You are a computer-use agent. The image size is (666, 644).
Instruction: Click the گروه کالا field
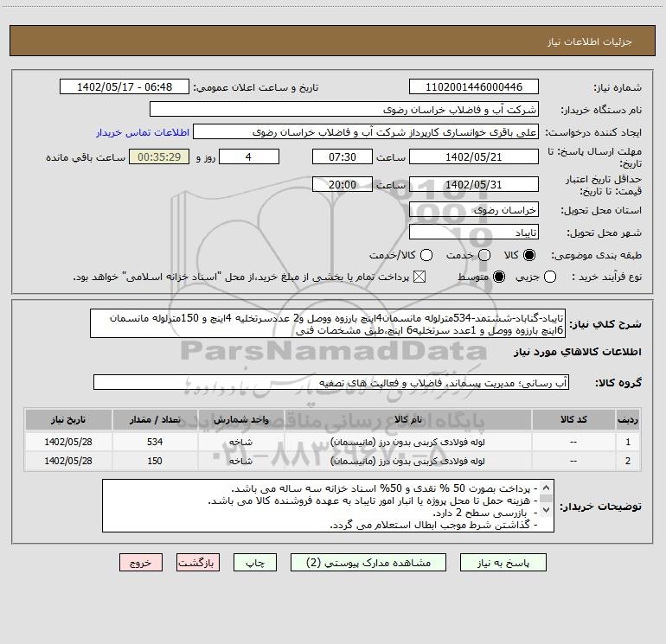[x=331, y=382]
